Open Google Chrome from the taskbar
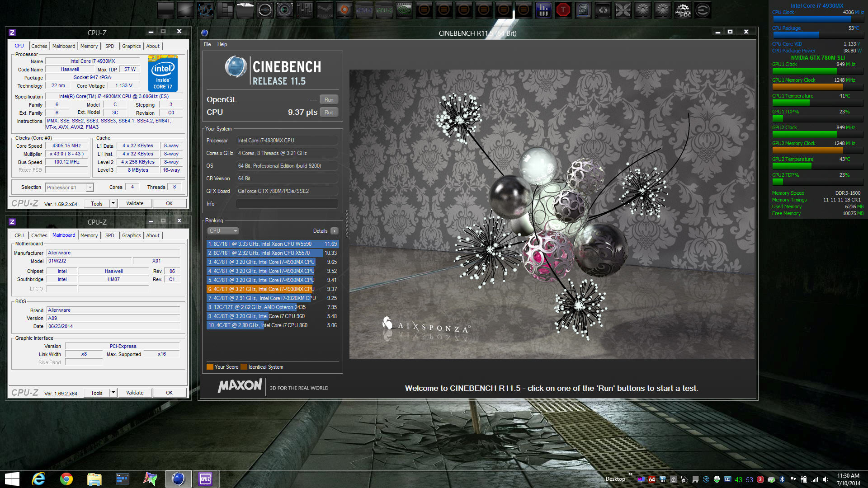The width and height of the screenshot is (868, 488). 66,479
